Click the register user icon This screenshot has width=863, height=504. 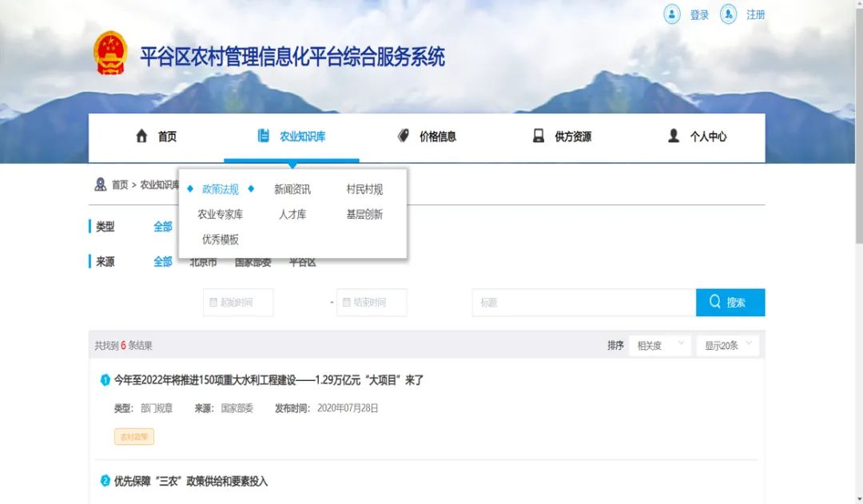[728, 14]
